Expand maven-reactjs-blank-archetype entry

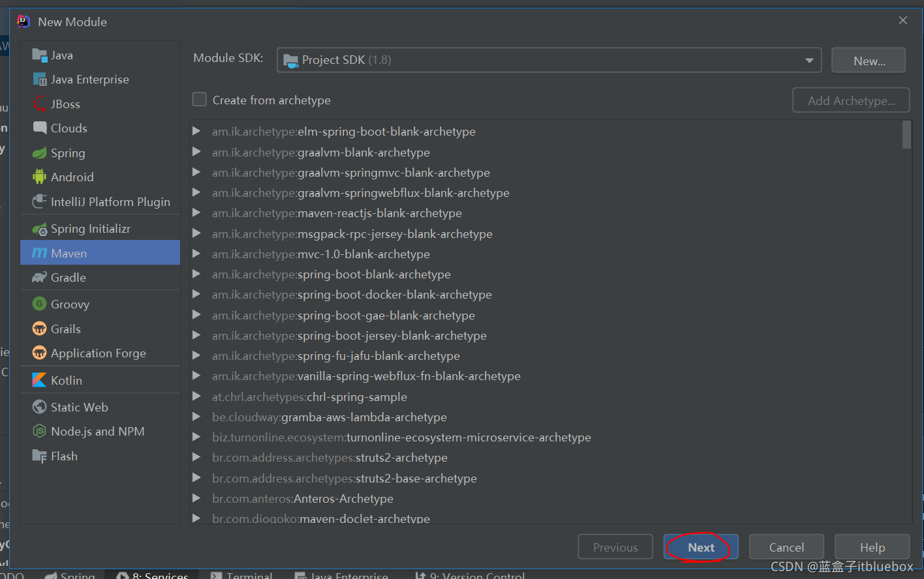[196, 213]
